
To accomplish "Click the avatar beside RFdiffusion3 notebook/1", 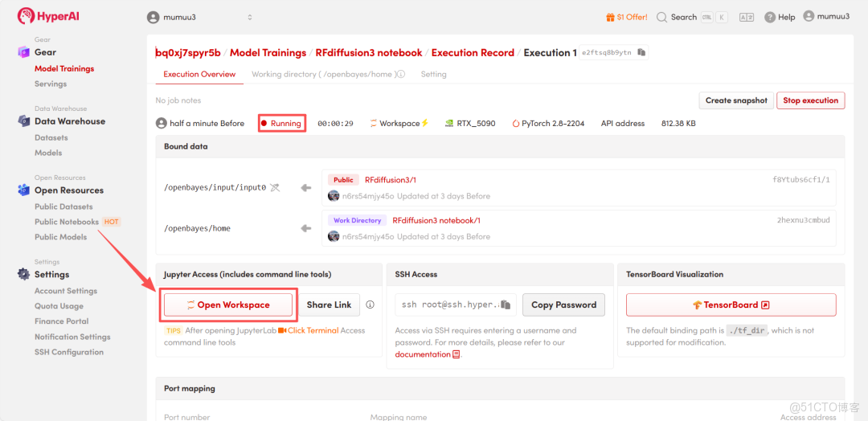I will point(334,236).
